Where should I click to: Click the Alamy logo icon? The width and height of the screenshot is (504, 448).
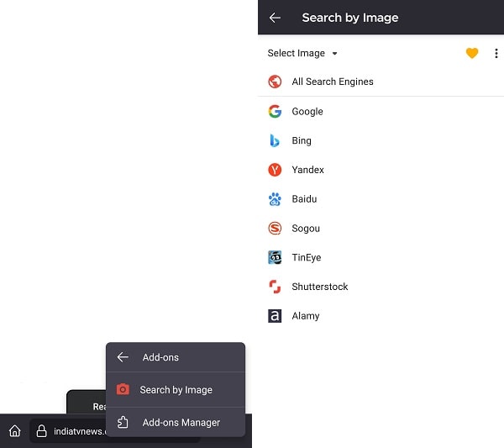(x=275, y=316)
